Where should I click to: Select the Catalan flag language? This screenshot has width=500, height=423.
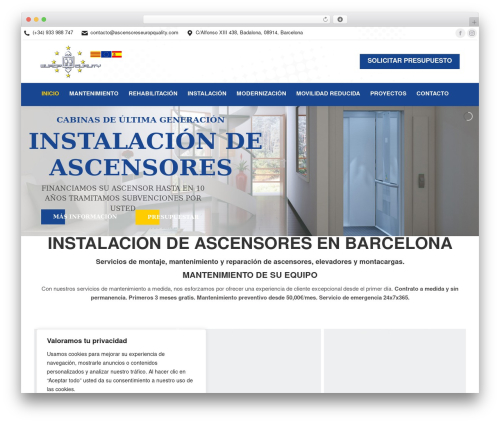[95, 54]
